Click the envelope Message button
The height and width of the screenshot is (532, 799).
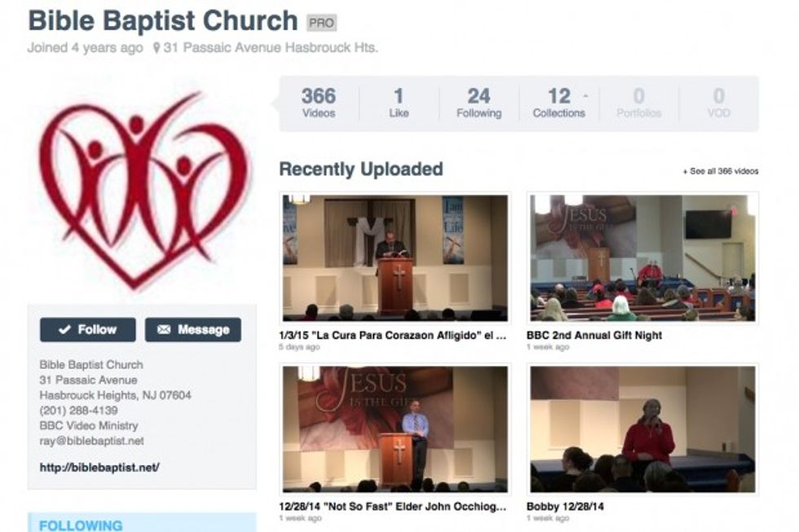(x=192, y=330)
